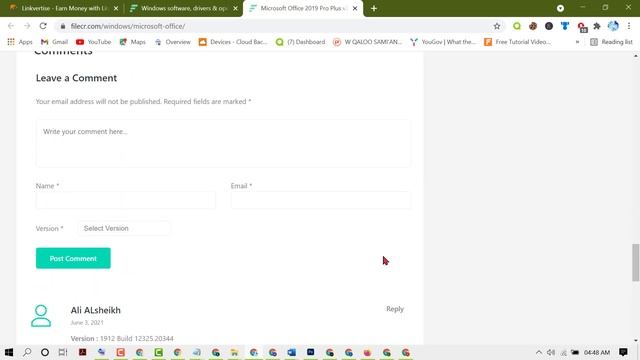Viewport: 640px width, 360px height.
Task: Click the tab search circle arrow button
Action: (x=560, y=8)
